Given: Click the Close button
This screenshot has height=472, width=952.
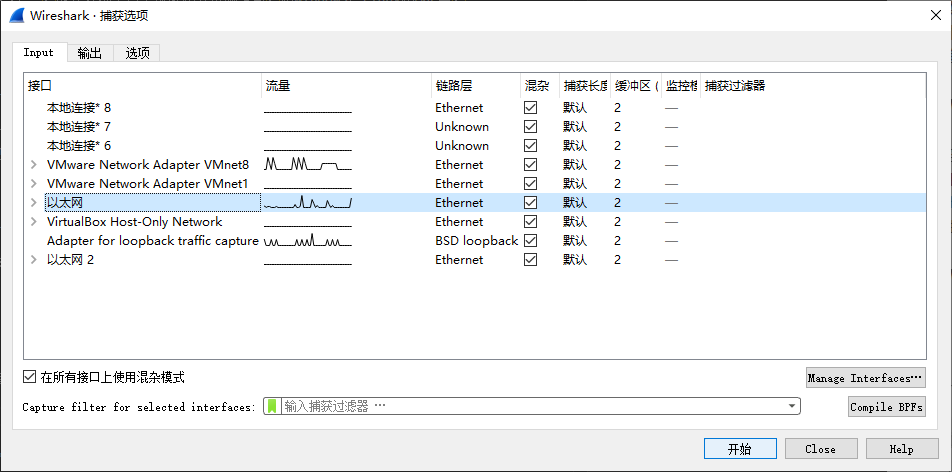Looking at the screenshot, I should (x=821, y=449).
